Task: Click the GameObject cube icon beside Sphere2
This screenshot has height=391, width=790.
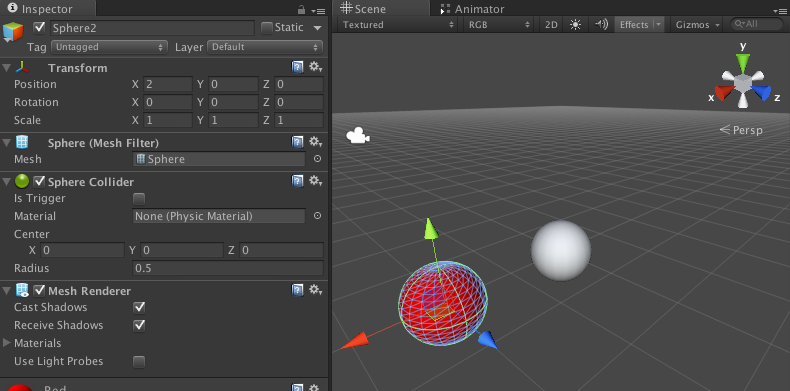Action: (13, 31)
